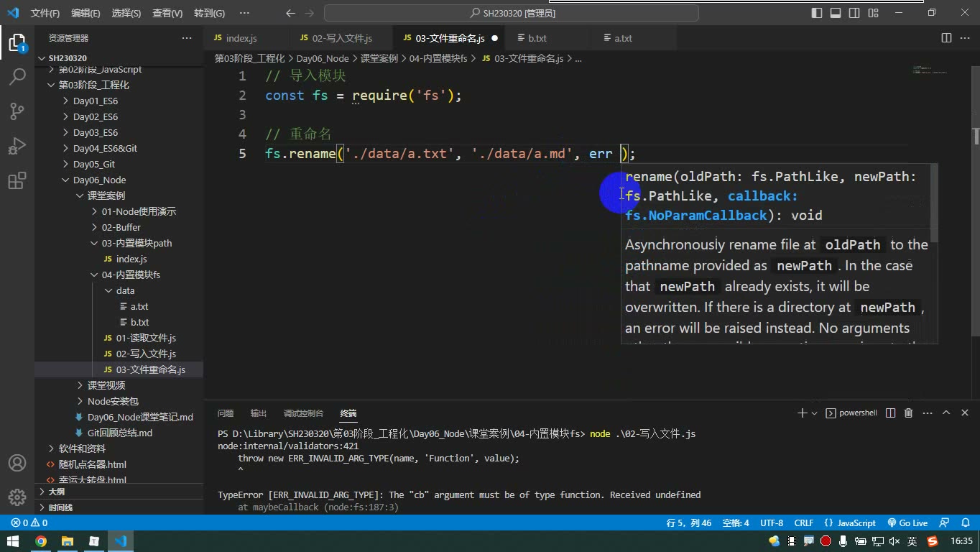Toggle the secondary side bar layout button

[x=854, y=13]
